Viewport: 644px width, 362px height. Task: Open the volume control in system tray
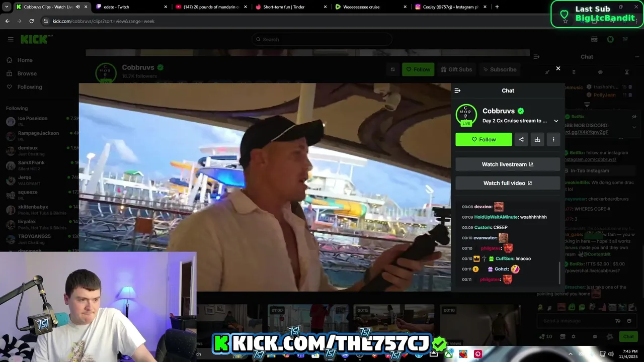(x=610, y=354)
